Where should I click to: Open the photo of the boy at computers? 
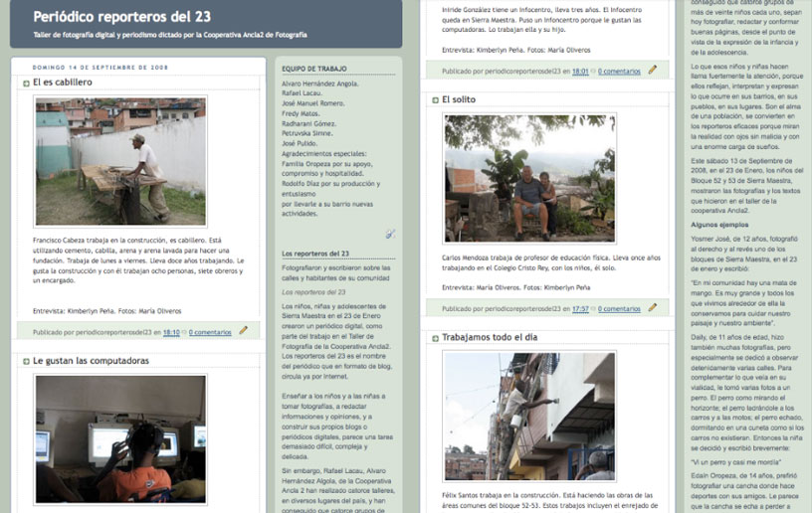click(x=120, y=439)
